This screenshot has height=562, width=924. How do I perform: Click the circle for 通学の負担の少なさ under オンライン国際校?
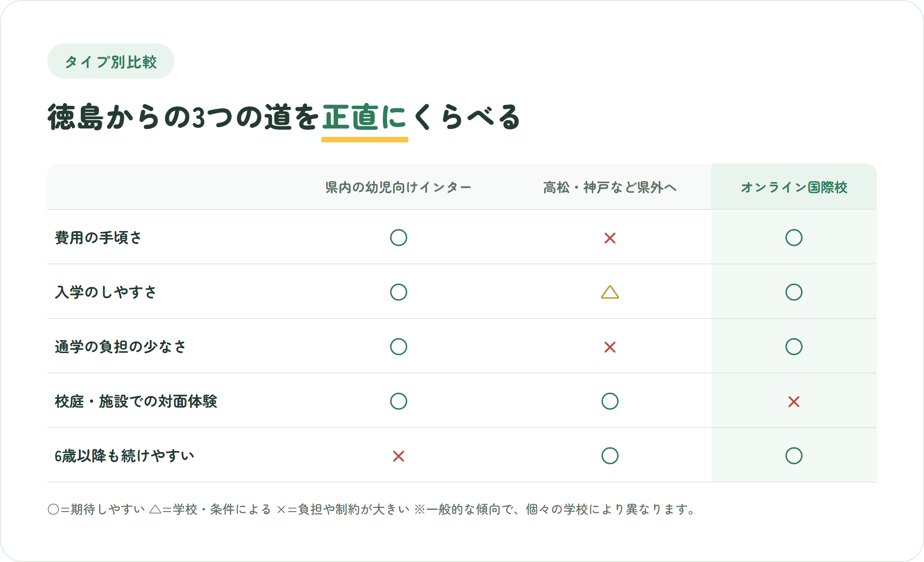coord(794,347)
